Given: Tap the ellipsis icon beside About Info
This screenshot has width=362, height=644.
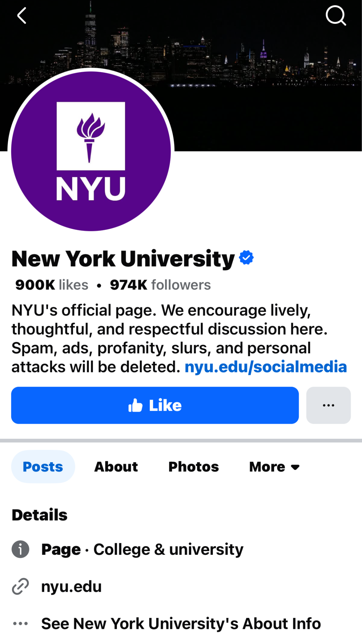Looking at the screenshot, I should coord(20,624).
